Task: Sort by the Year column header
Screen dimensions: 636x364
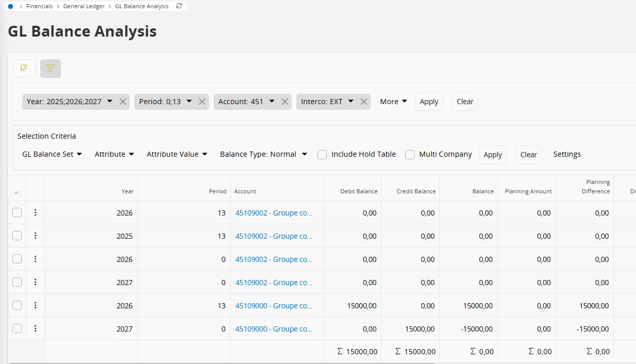Action: (128, 191)
